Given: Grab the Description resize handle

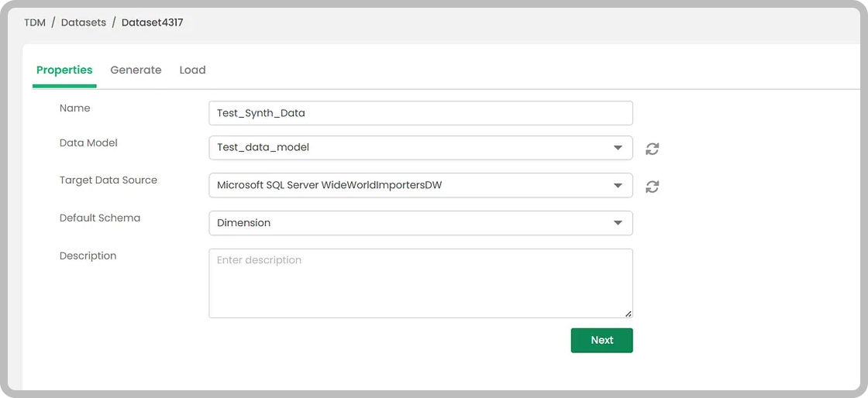Looking at the screenshot, I should pyautogui.click(x=628, y=314).
